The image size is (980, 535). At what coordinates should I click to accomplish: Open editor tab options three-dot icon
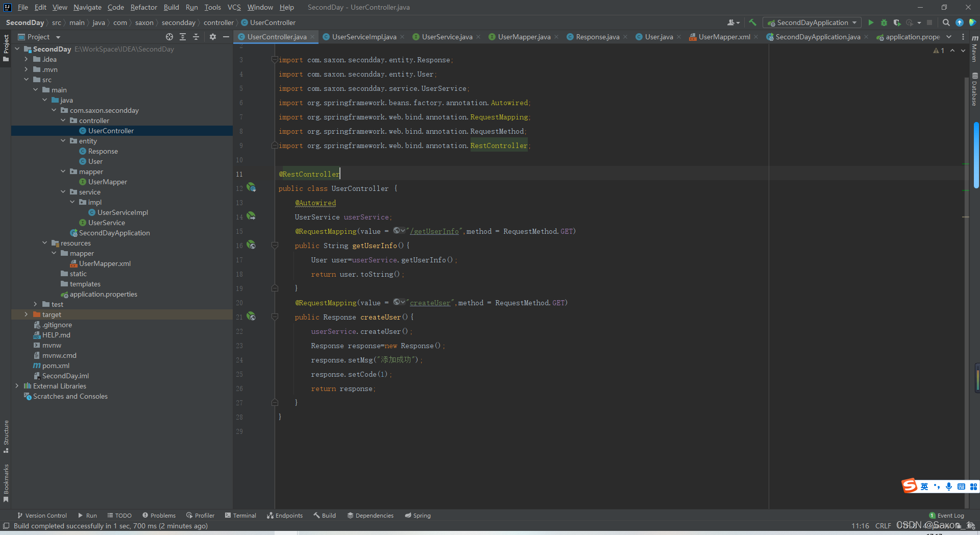(x=963, y=37)
